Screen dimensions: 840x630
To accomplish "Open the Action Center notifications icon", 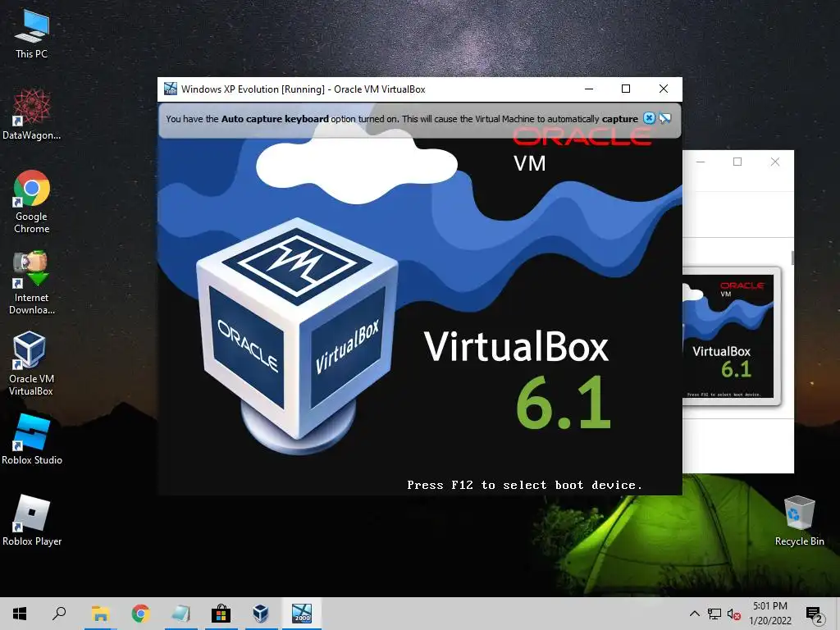I will pyautogui.click(x=815, y=614).
